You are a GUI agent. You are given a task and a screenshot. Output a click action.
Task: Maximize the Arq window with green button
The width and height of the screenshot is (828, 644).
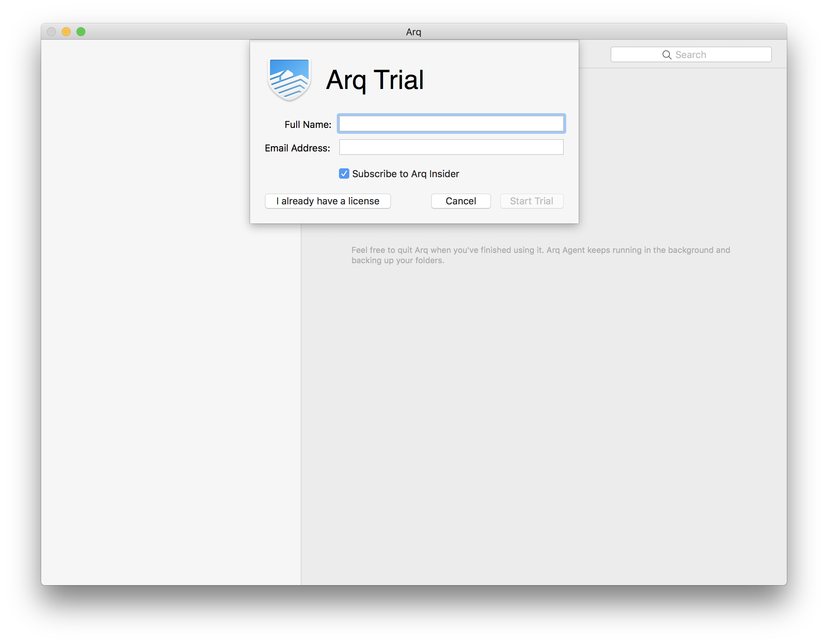coord(81,32)
